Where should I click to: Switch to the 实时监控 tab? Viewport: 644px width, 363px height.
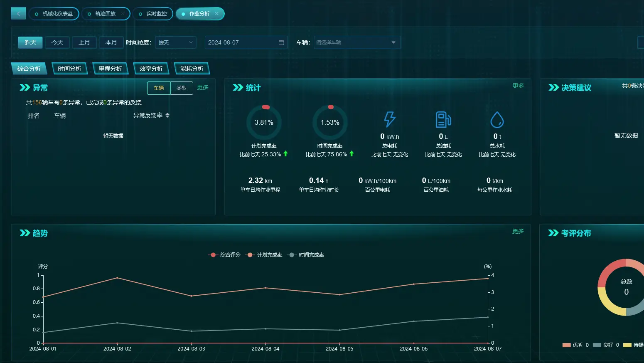(153, 14)
